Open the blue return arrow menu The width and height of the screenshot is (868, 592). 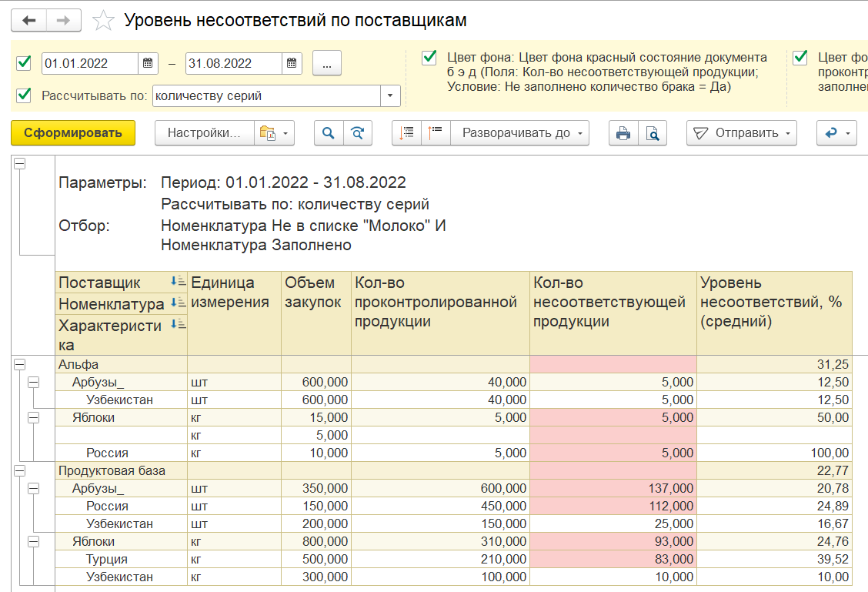(x=836, y=133)
